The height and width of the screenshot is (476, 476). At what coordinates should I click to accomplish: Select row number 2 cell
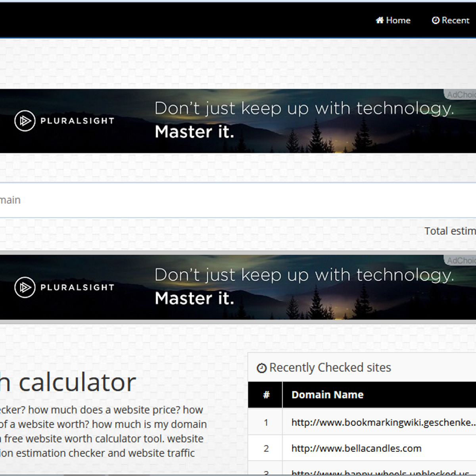(266, 448)
